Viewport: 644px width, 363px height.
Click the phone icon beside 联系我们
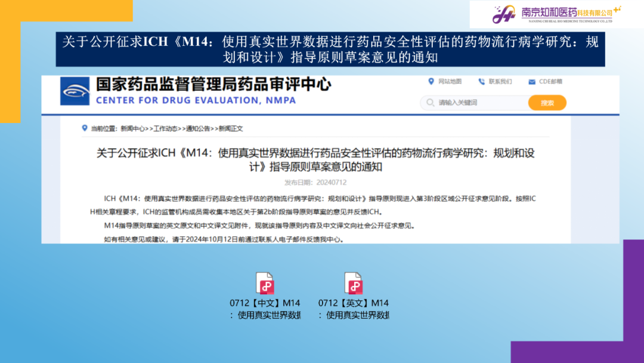coord(482,82)
